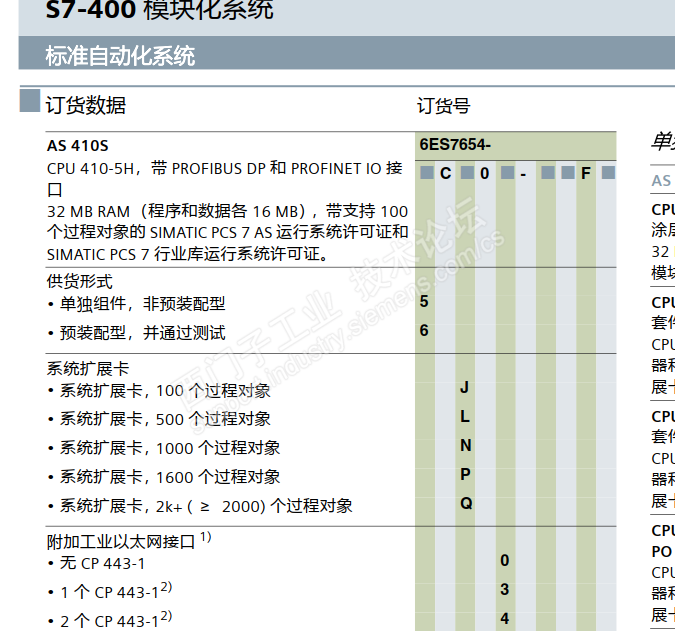Screen dimensions: 675x631
Task: Click order code letter 'N'
Action: click(x=466, y=445)
